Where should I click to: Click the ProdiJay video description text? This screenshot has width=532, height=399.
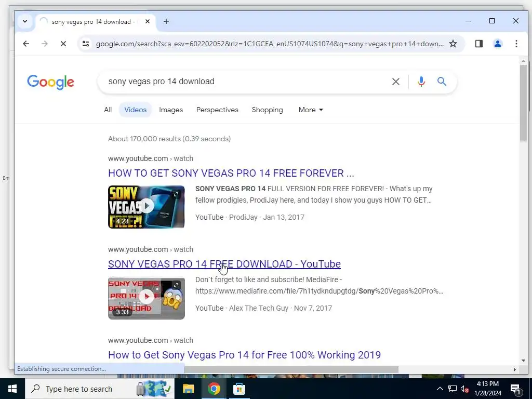coord(314,194)
